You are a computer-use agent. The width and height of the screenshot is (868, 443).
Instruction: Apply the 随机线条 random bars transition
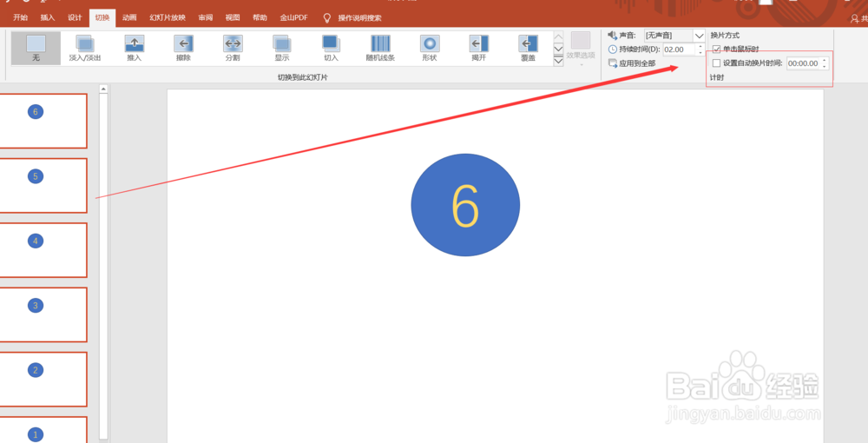381,48
